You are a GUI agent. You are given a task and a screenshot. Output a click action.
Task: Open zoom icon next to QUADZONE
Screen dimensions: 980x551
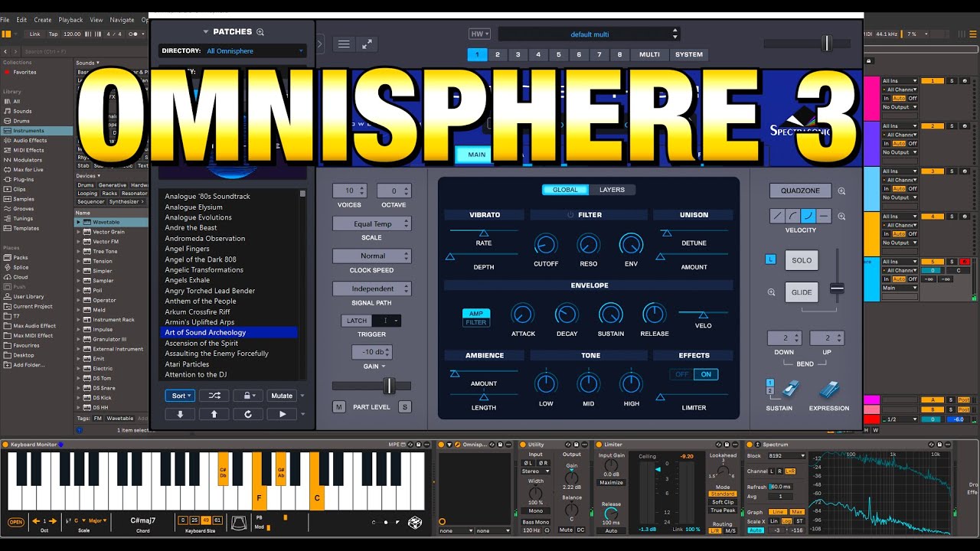(841, 191)
